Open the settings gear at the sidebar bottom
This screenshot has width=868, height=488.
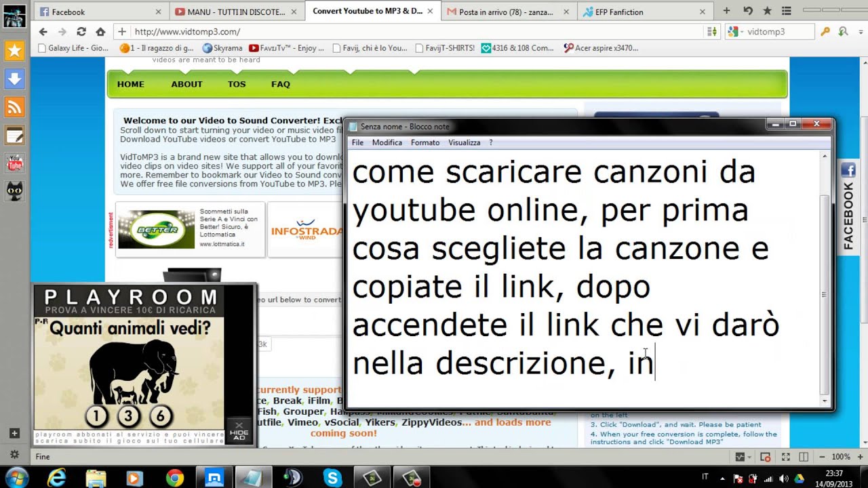click(x=14, y=454)
